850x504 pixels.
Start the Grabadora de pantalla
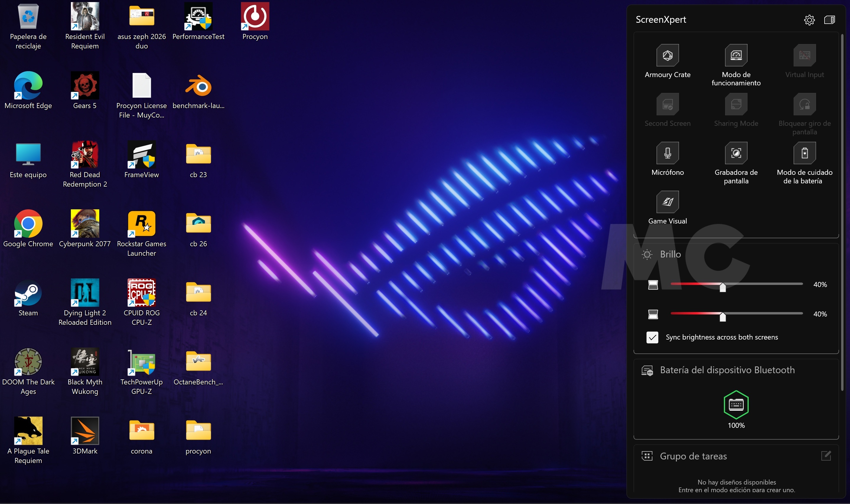[x=736, y=153]
